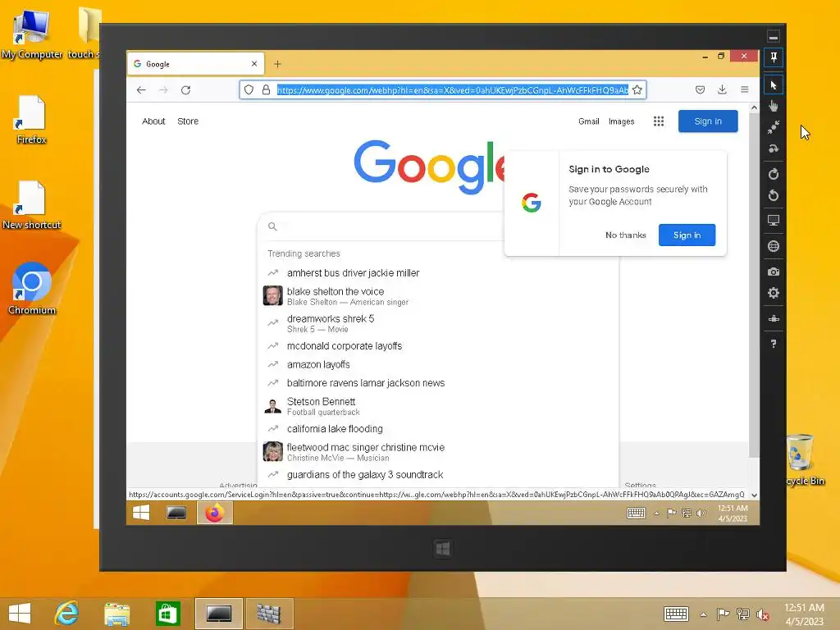Open Firefox downloads panel
Image resolution: width=840 pixels, height=630 pixels.
pyautogui.click(x=722, y=89)
